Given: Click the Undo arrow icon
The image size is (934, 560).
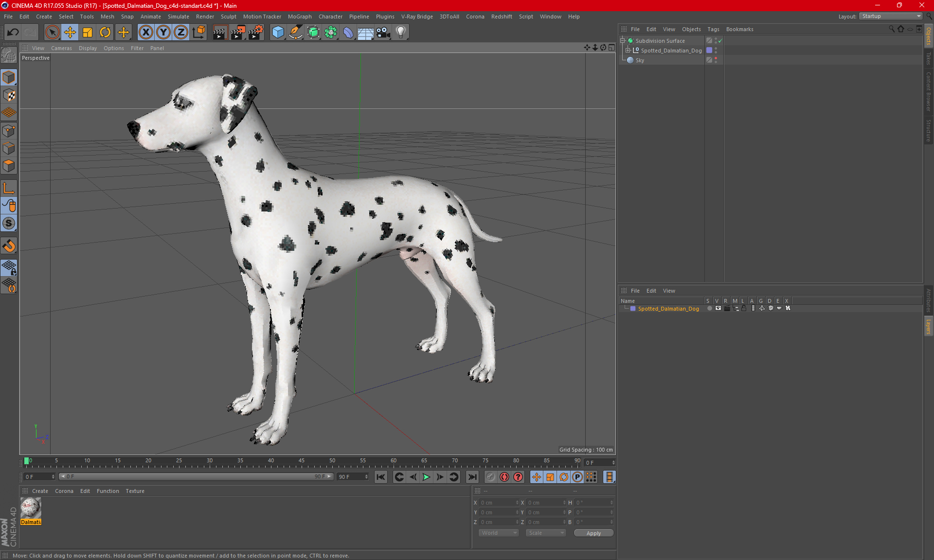Looking at the screenshot, I should (x=13, y=33).
